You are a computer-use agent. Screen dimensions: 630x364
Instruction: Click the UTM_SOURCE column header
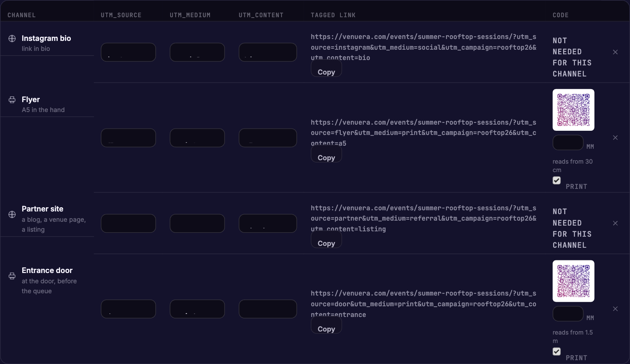click(121, 15)
